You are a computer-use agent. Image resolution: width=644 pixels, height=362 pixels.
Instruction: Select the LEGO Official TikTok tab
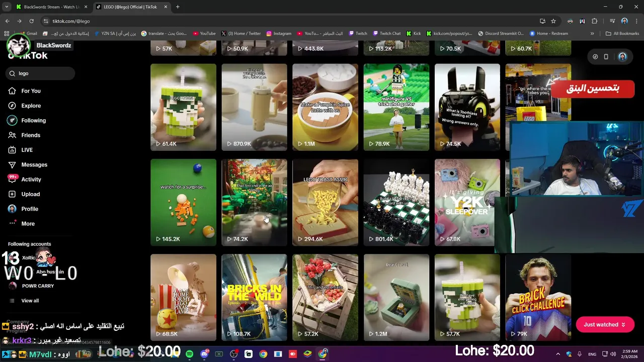[132, 7]
